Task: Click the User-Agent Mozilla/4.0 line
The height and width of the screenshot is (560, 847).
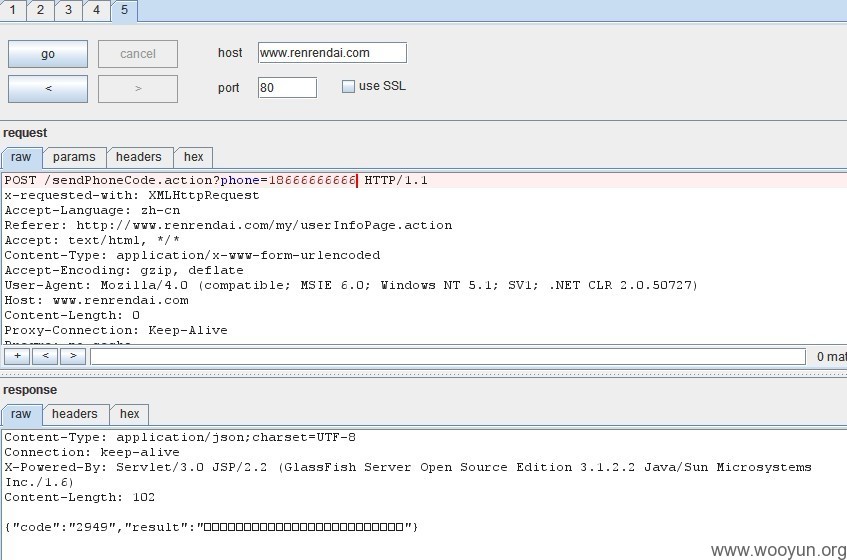Action: [x=351, y=285]
